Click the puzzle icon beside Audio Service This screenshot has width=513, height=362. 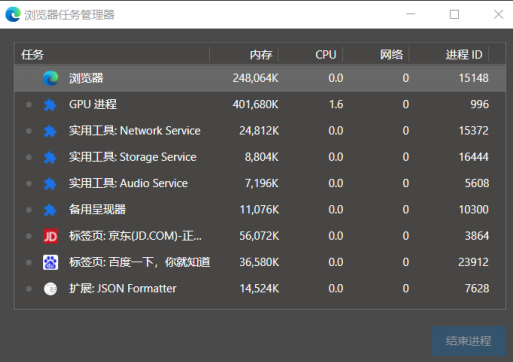50,184
